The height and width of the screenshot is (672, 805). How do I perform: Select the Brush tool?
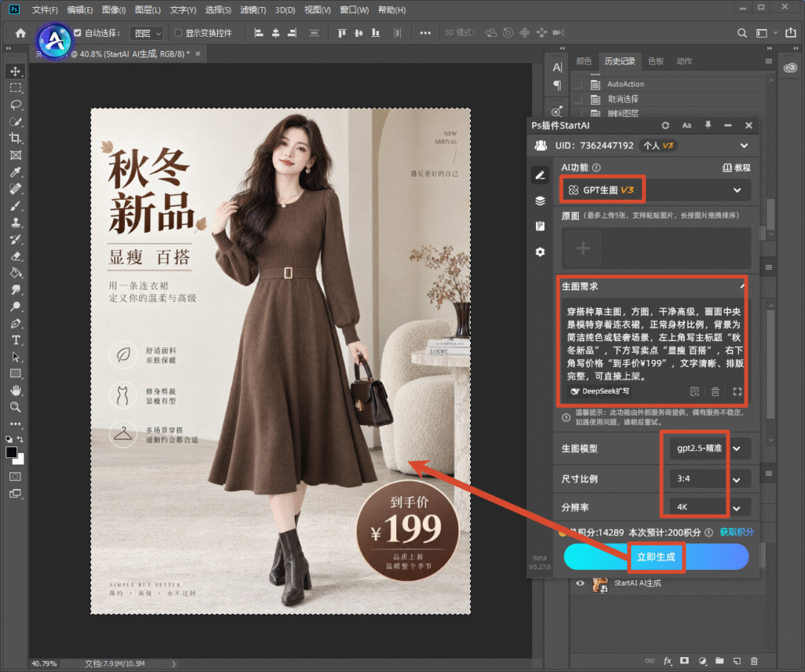pos(16,206)
